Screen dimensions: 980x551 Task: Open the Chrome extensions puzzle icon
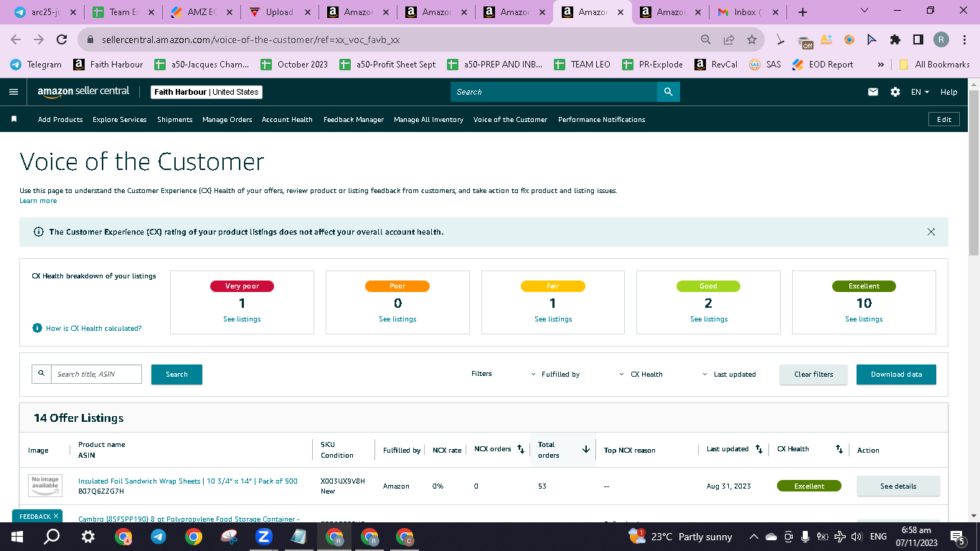[895, 39]
